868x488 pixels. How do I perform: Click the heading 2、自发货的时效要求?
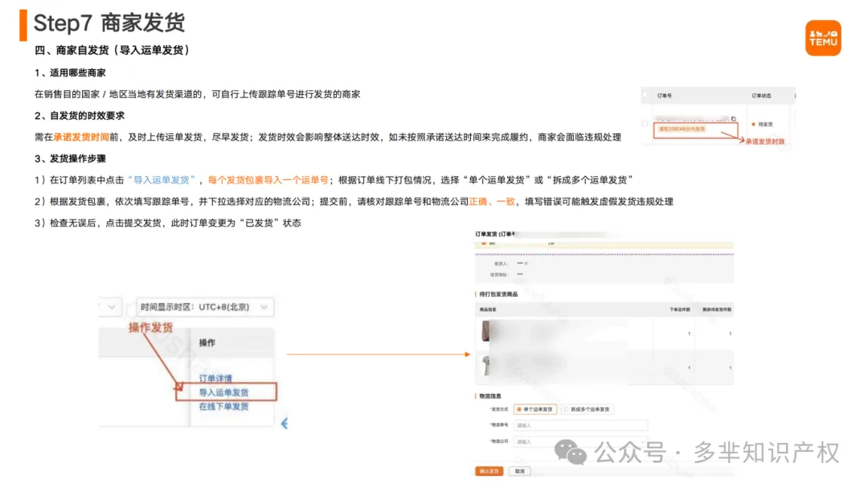click(79, 116)
